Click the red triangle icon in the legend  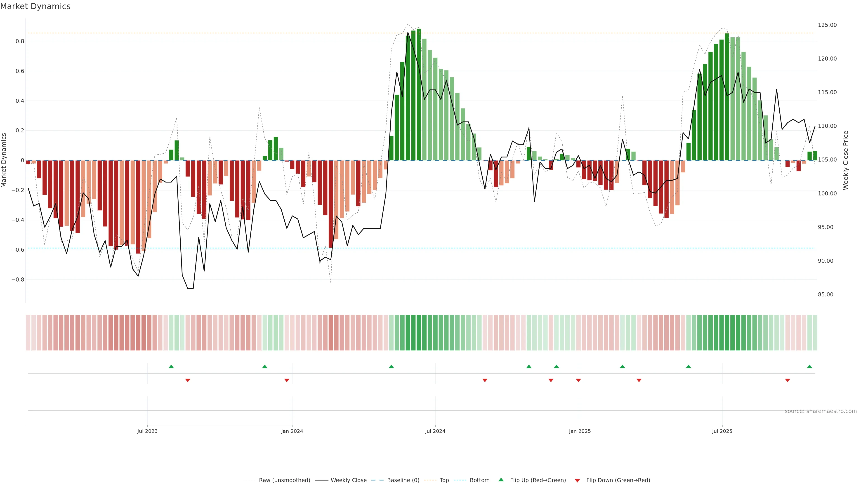pyautogui.click(x=577, y=480)
